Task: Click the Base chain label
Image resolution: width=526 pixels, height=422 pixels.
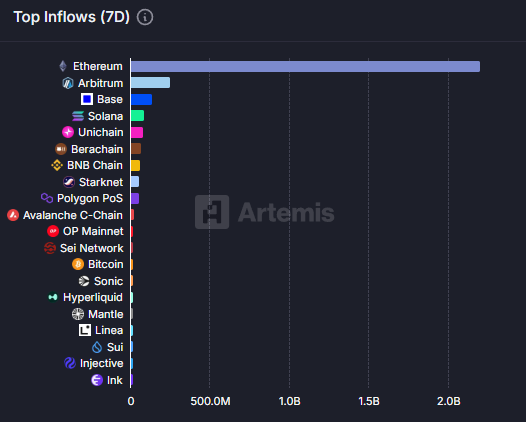Action: (110, 99)
